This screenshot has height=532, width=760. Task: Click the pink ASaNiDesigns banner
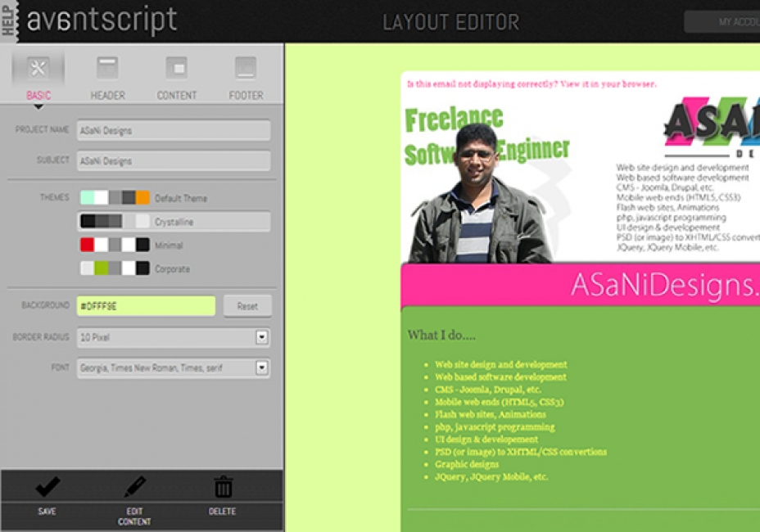580,285
